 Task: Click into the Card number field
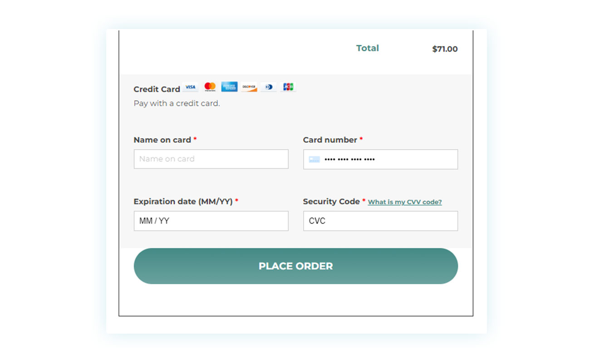380,160
